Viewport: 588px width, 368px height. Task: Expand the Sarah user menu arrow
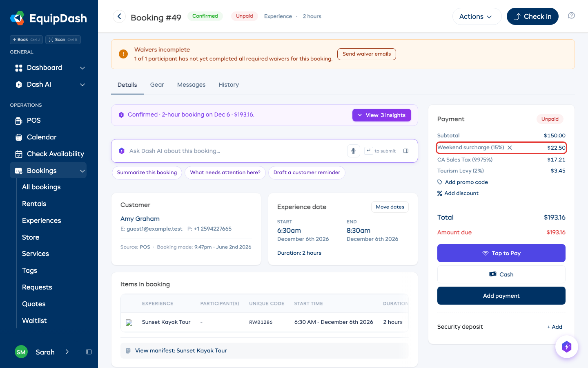pos(67,352)
